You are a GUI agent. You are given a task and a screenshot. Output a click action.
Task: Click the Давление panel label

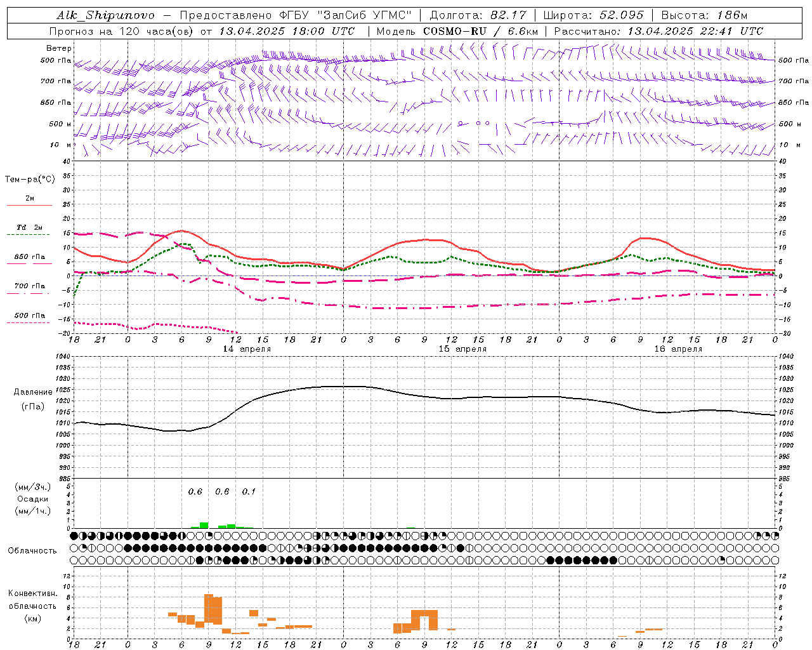[33, 392]
